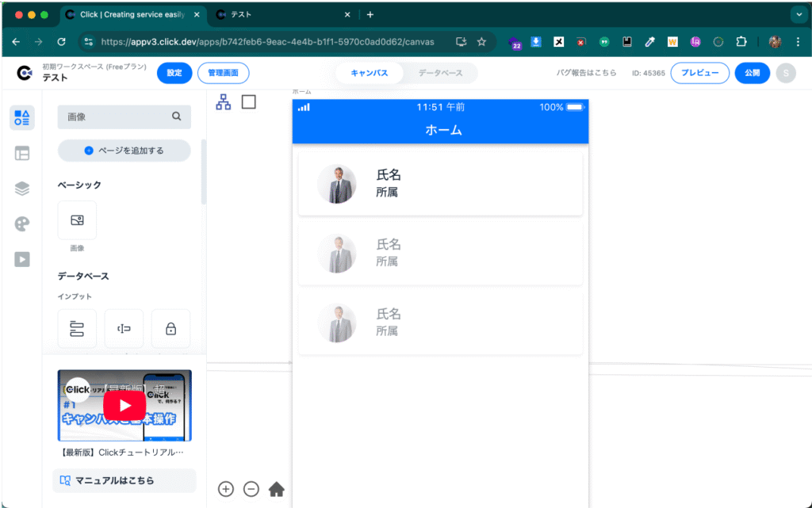812x508 pixels.
Task: Click the browser address bar URL
Action: 268,42
